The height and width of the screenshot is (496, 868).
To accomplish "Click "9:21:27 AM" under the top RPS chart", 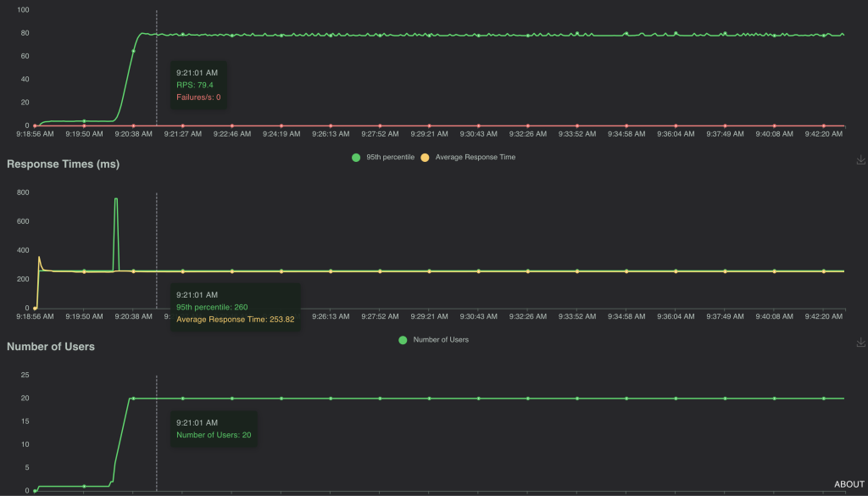I will [x=183, y=134].
